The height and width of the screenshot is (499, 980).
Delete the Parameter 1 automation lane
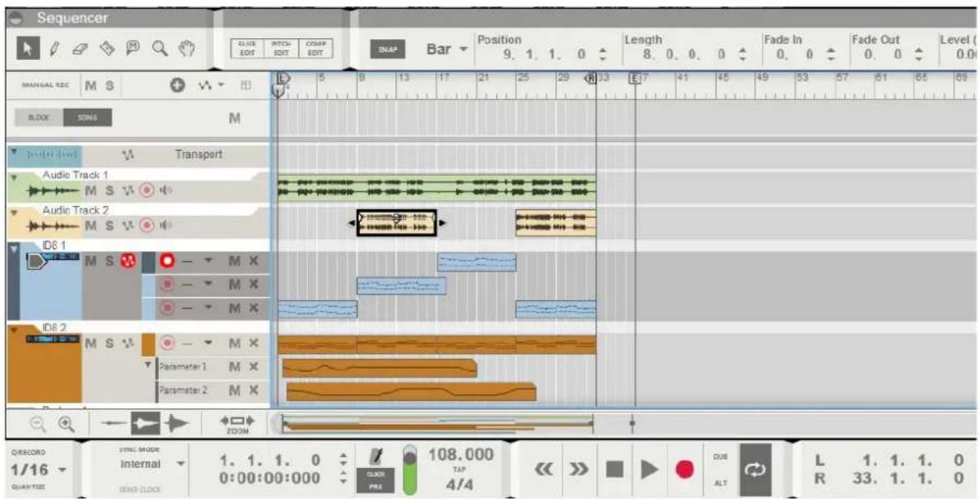click(254, 368)
